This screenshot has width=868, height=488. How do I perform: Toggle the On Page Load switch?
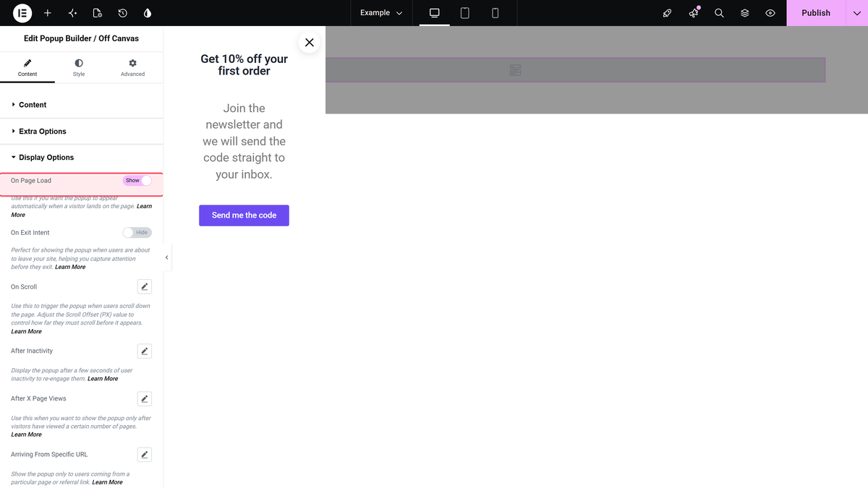click(x=137, y=181)
